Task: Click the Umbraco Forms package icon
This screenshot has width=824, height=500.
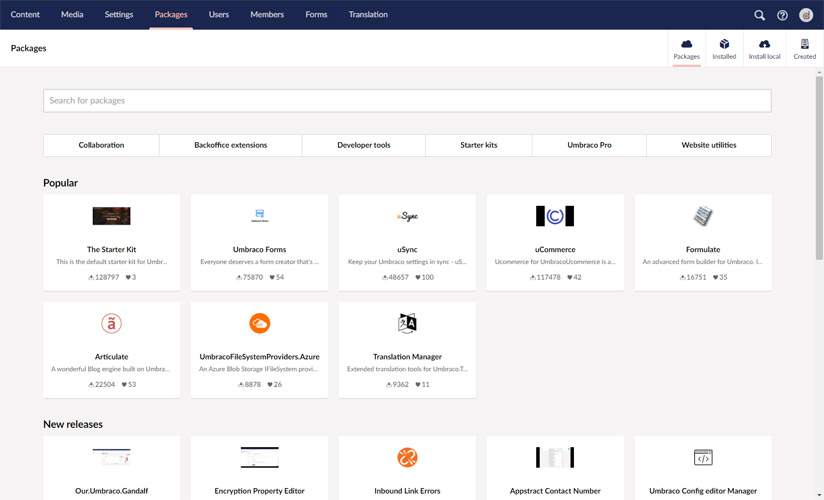Action: (260, 216)
